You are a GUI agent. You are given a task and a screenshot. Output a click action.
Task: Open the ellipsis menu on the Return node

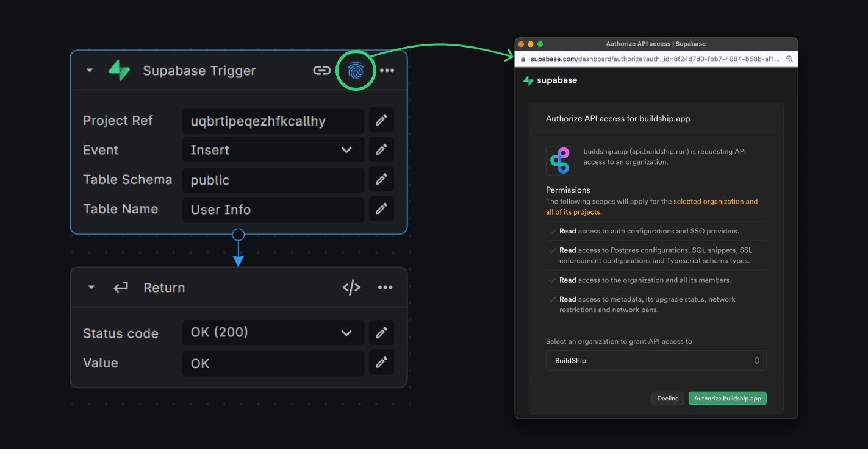(385, 287)
